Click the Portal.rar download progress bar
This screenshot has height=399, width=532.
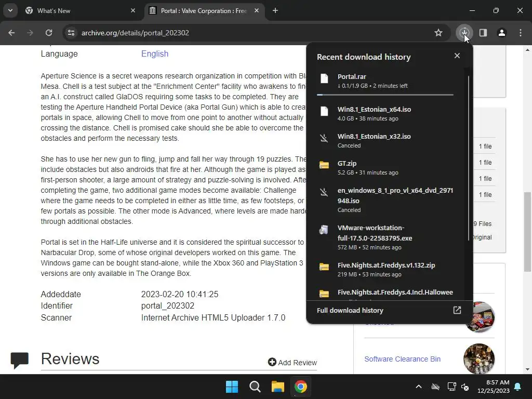click(x=385, y=95)
